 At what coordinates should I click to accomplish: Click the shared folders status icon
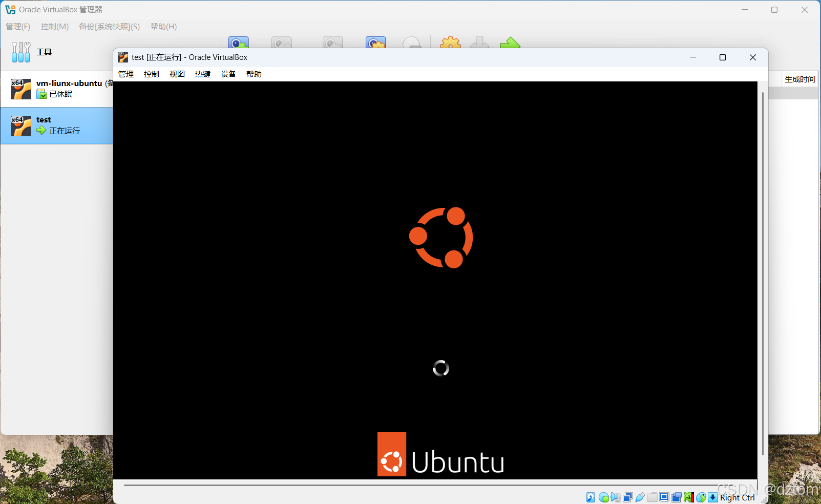(x=652, y=497)
